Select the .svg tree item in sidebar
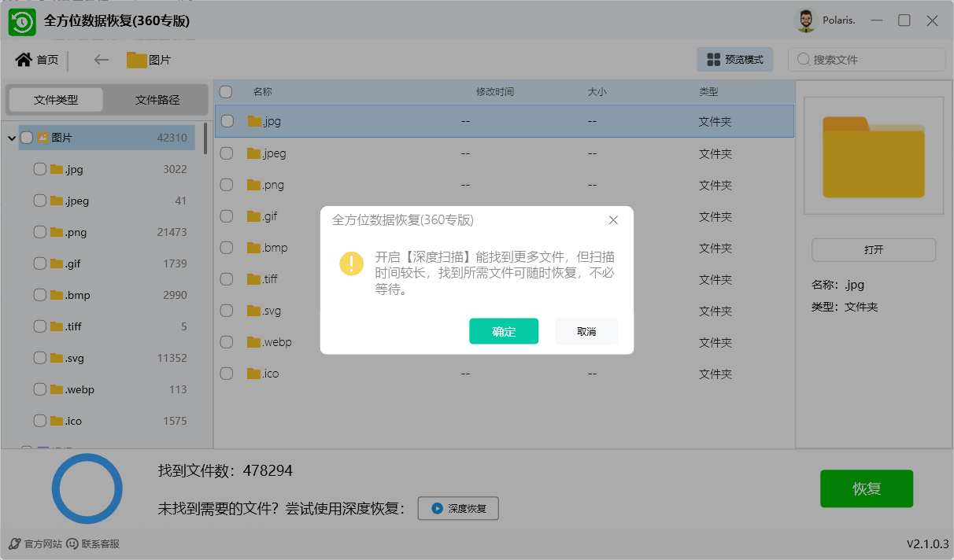 [x=75, y=358]
